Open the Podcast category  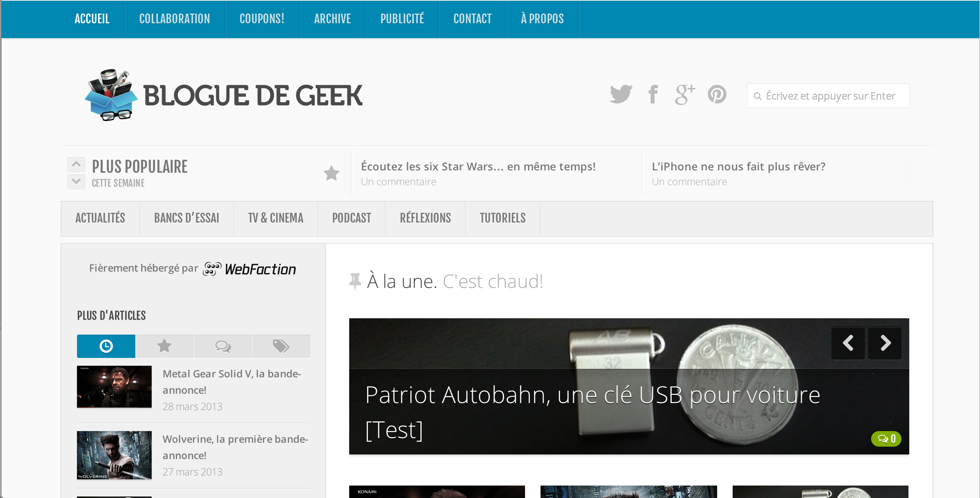(352, 218)
